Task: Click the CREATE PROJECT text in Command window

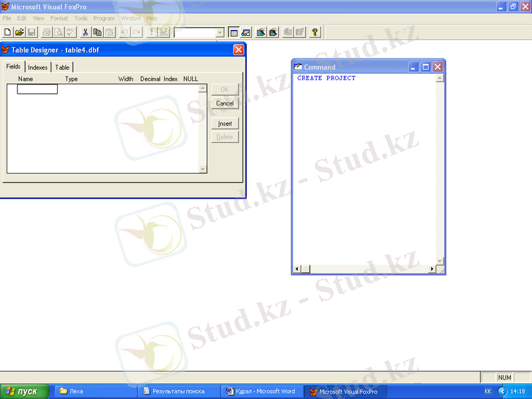Action: click(x=327, y=78)
